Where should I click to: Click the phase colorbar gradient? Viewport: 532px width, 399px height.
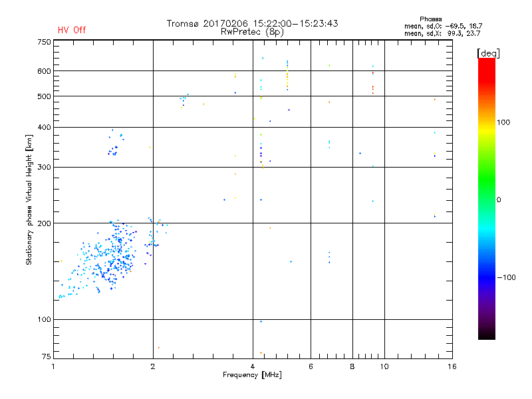tap(487, 198)
